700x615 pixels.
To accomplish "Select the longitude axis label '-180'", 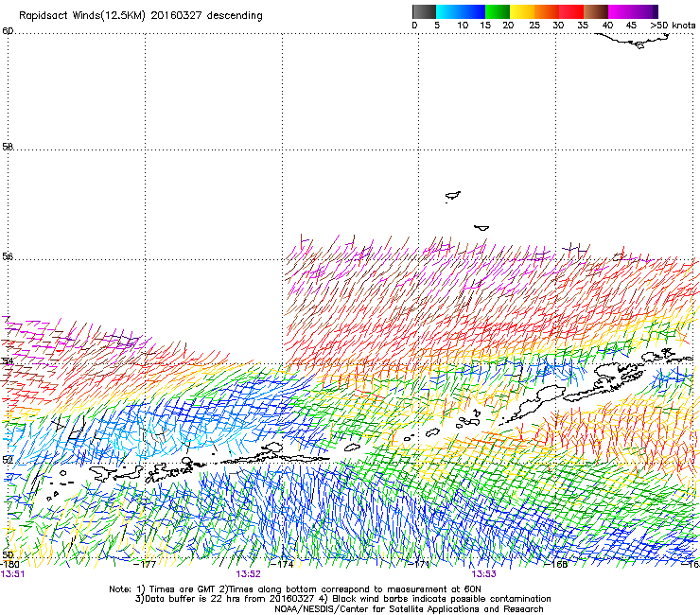I will (x=9, y=564).
